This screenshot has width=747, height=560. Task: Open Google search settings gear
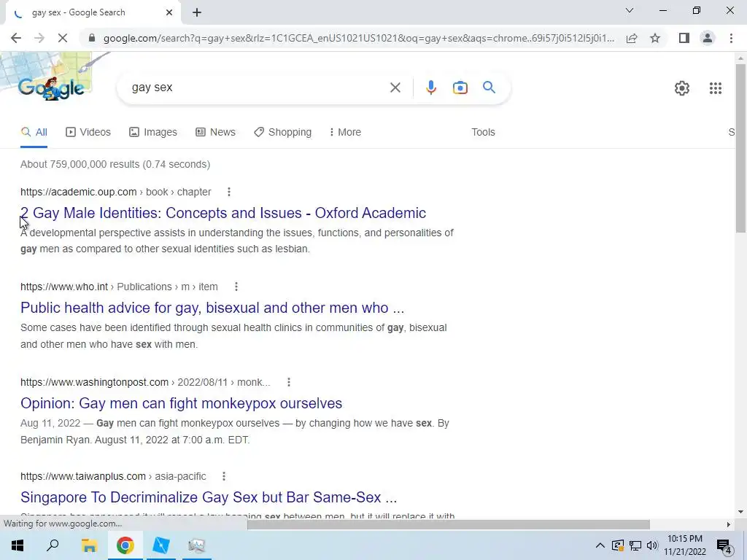(682, 88)
